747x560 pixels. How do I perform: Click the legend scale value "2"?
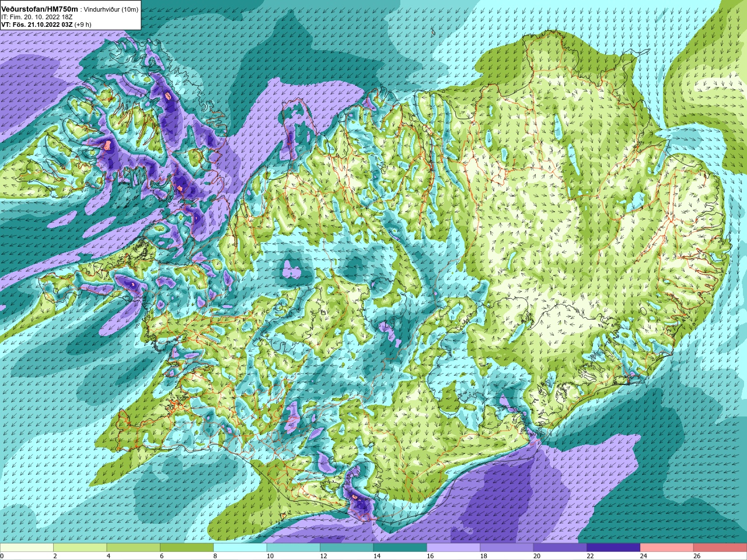55,556
